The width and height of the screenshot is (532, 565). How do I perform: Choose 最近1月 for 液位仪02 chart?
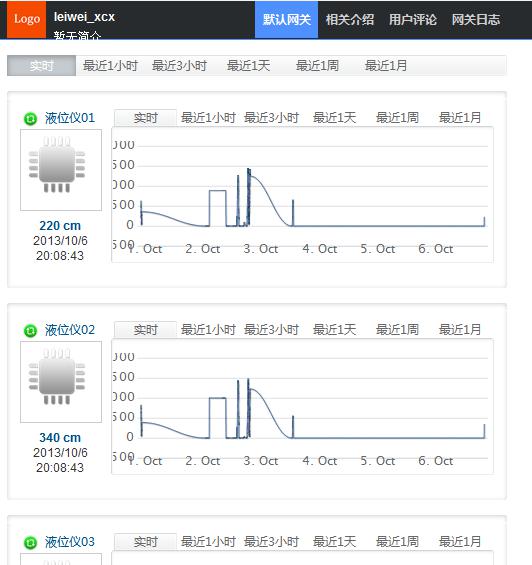coord(460,329)
